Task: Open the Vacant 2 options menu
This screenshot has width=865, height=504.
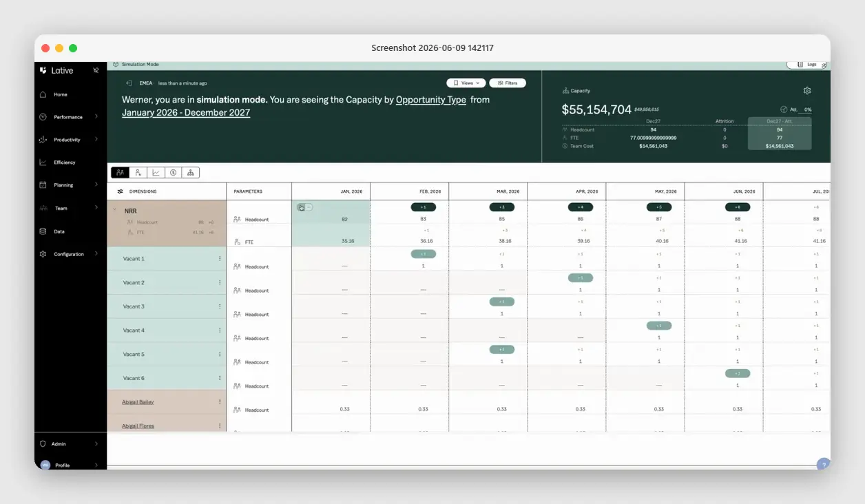Action: [x=220, y=283]
